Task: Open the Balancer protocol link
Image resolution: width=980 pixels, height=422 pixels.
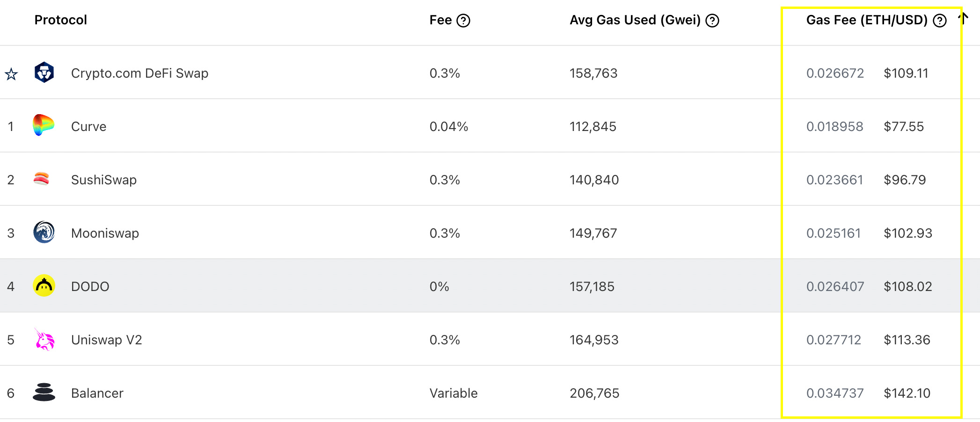Action: tap(97, 393)
